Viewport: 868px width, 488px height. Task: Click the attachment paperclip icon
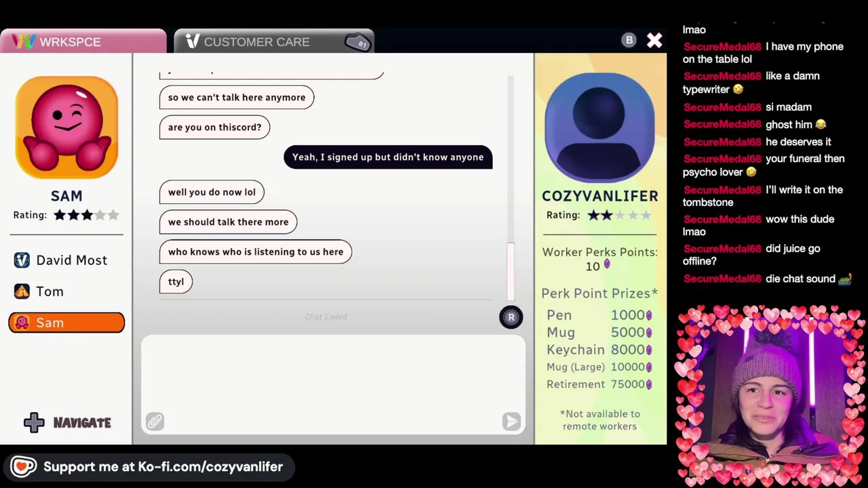(155, 422)
